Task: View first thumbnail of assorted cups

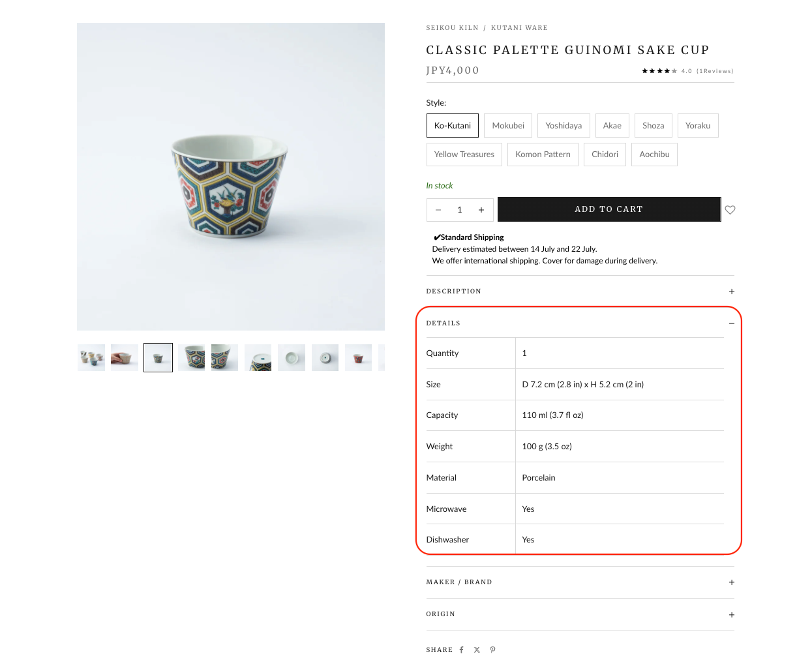Action: click(91, 357)
